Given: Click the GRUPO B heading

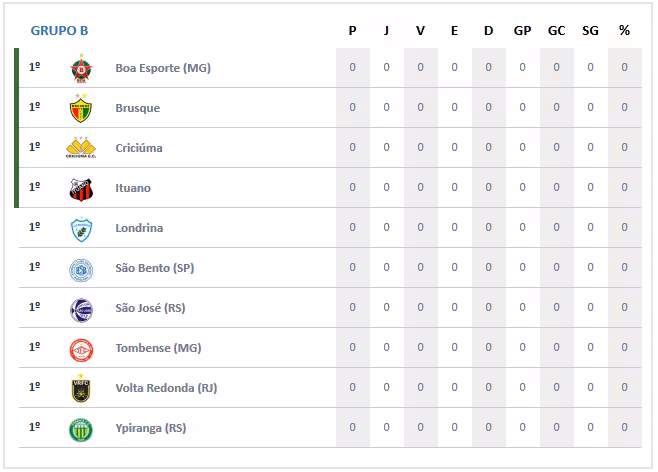Looking at the screenshot, I should pos(59,30).
